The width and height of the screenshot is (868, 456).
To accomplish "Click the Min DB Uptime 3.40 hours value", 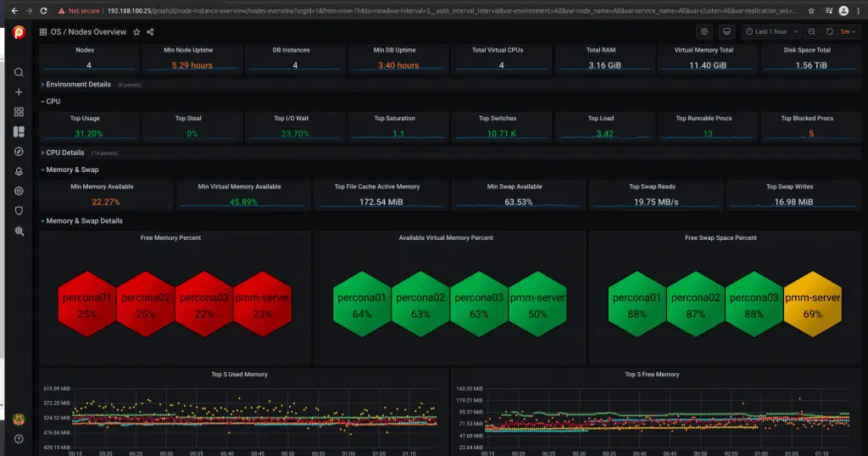I will (x=398, y=65).
